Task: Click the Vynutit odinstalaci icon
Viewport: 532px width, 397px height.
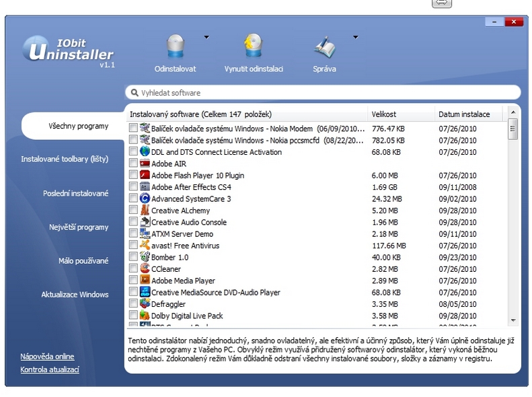Action: click(x=254, y=46)
